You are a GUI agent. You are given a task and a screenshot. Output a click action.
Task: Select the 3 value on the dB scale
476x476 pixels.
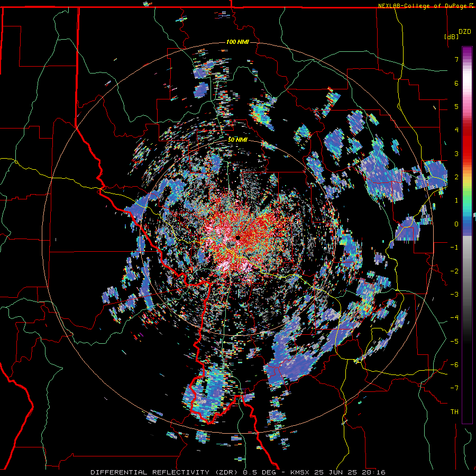456,153
